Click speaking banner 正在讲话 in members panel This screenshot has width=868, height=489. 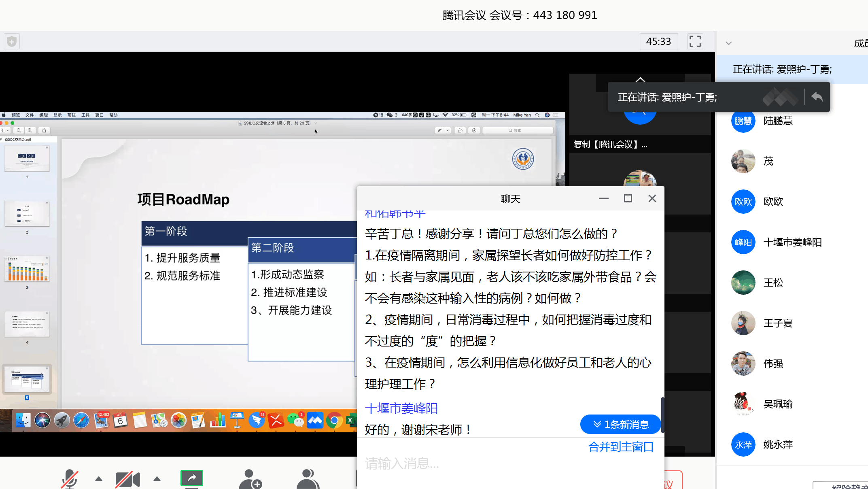(792, 69)
